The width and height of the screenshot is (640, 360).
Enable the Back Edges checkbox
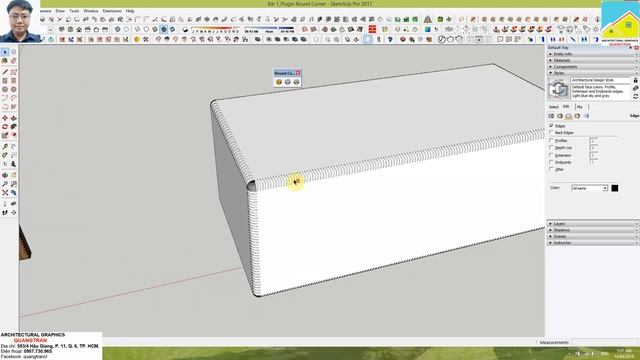tap(551, 133)
